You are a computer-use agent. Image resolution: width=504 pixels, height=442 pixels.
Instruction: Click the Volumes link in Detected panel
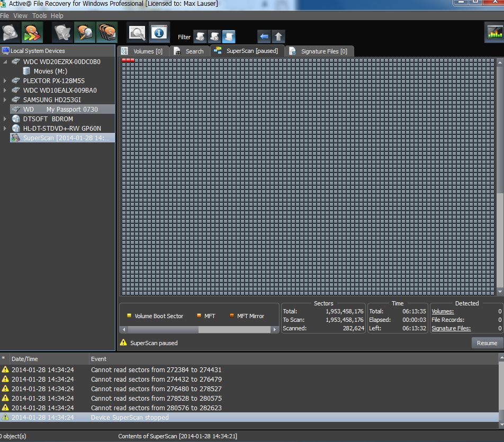point(442,311)
